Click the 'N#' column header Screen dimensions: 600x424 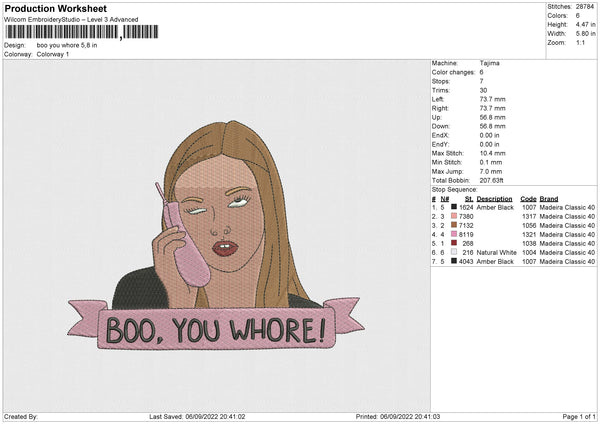point(445,199)
